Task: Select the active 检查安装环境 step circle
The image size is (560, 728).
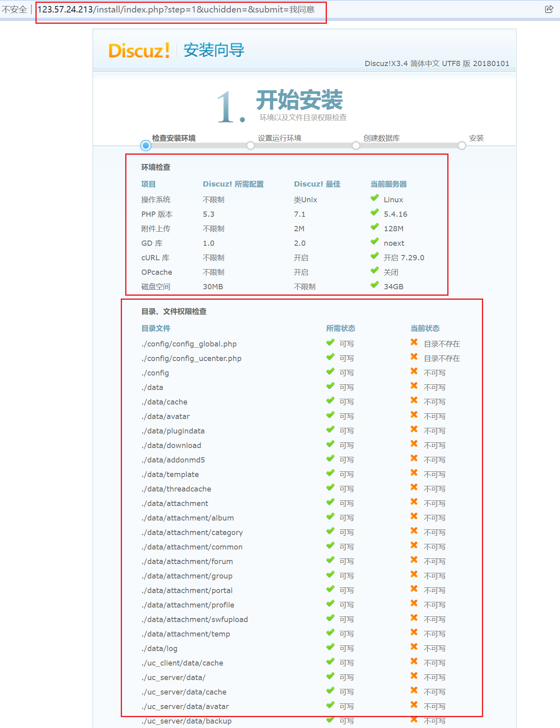Action: pos(146,146)
